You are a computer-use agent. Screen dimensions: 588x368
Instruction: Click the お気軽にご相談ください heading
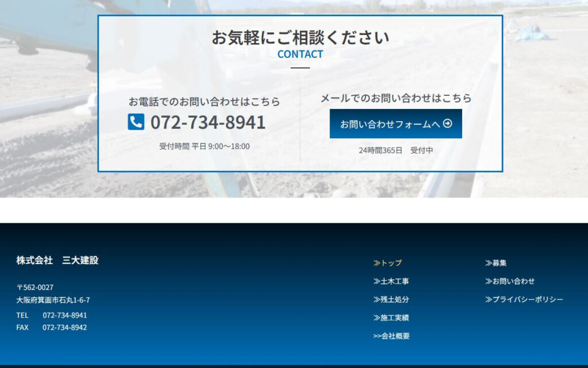click(300, 37)
